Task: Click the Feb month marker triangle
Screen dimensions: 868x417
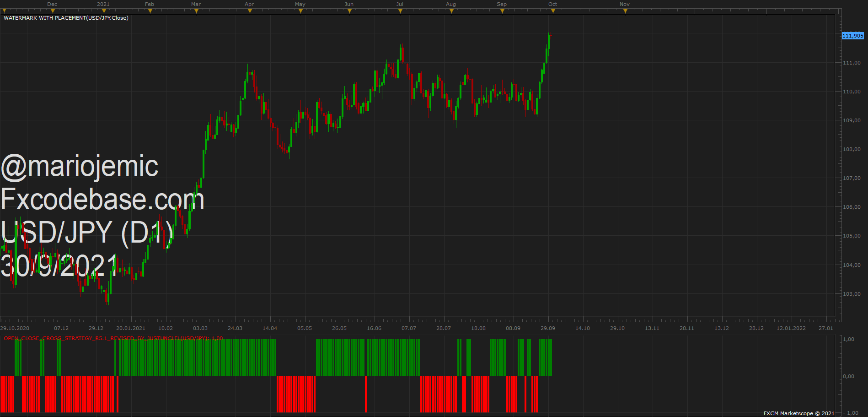Action: pyautogui.click(x=150, y=11)
